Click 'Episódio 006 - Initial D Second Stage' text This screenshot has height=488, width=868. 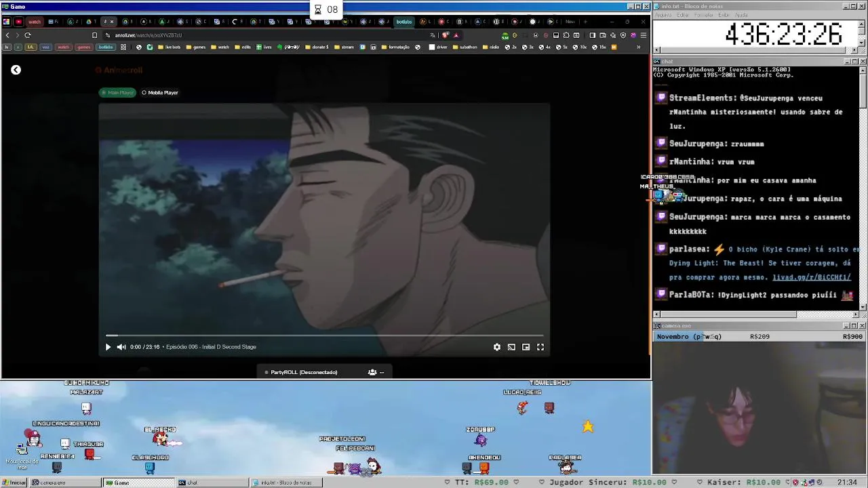(x=211, y=347)
